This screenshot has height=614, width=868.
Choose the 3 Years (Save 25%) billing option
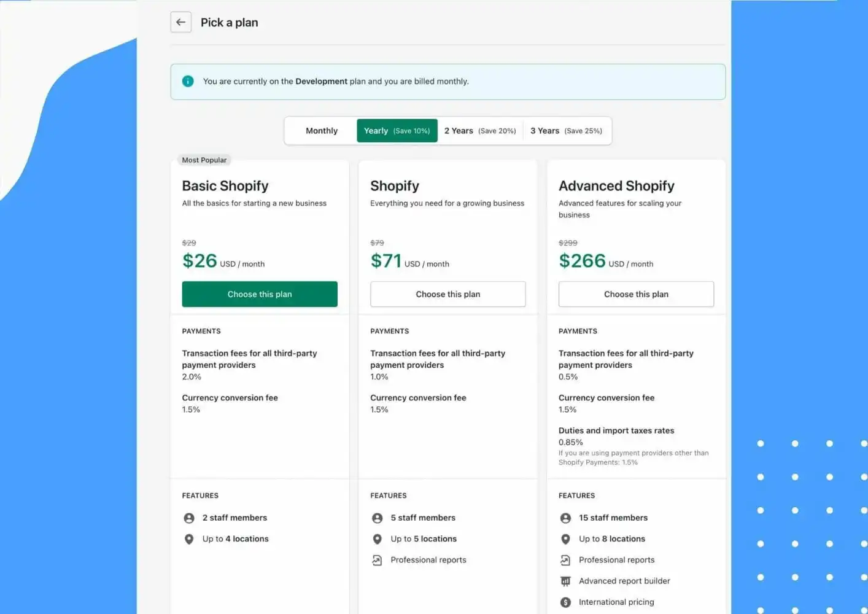pos(566,131)
